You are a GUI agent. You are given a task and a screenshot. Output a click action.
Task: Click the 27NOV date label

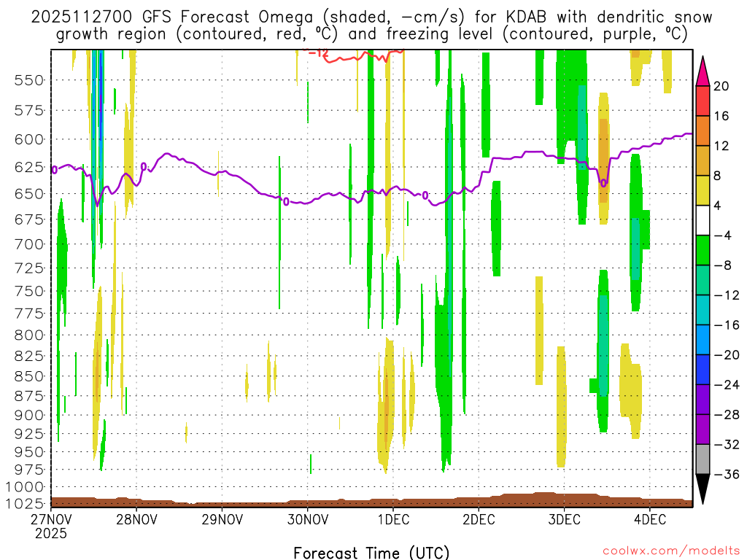coord(52,519)
